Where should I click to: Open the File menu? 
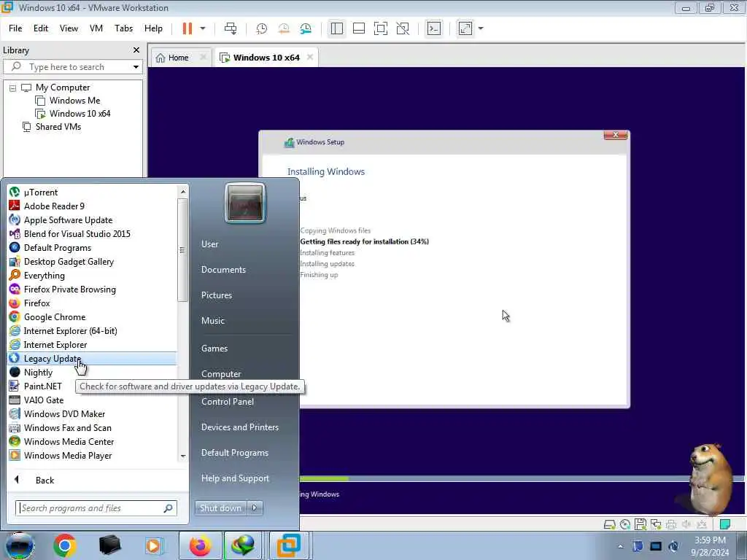tap(15, 28)
